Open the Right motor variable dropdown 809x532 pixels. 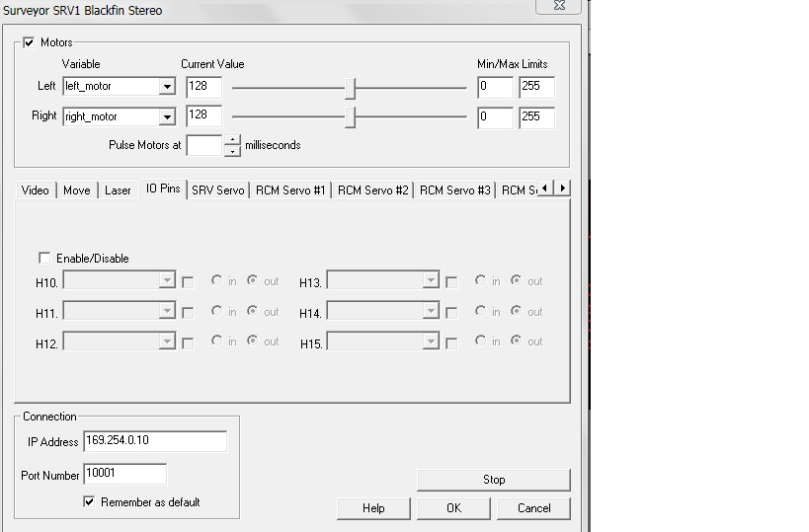(x=168, y=117)
